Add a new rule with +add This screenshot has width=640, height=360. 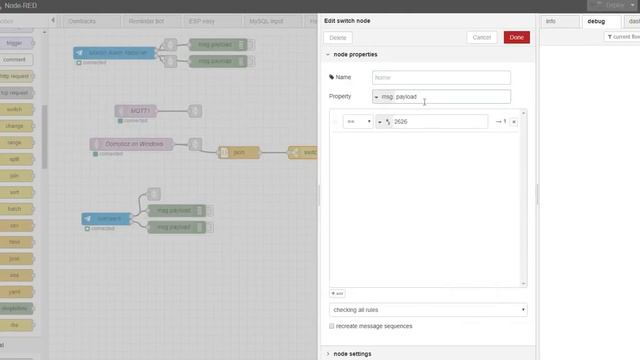point(337,293)
